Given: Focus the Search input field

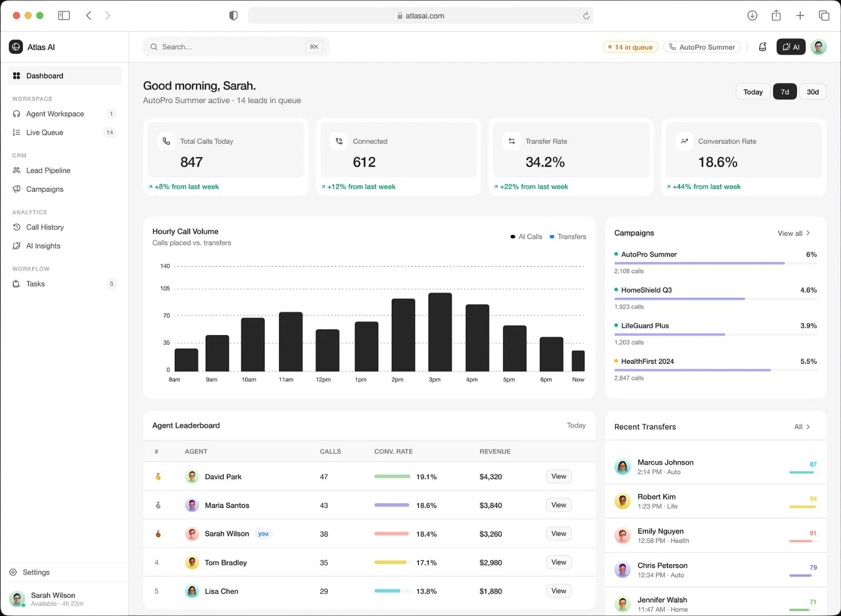Looking at the screenshot, I should pyautogui.click(x=236, y=47).
